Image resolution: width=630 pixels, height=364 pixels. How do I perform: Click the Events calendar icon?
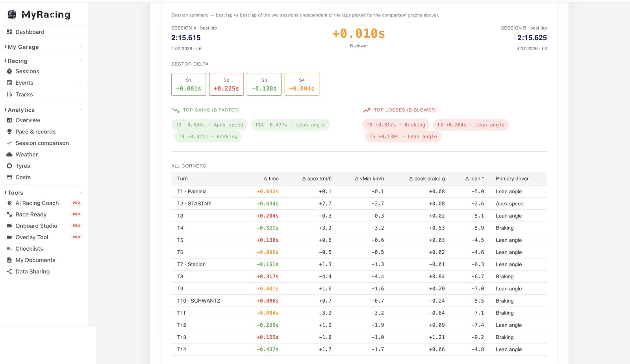9,83
